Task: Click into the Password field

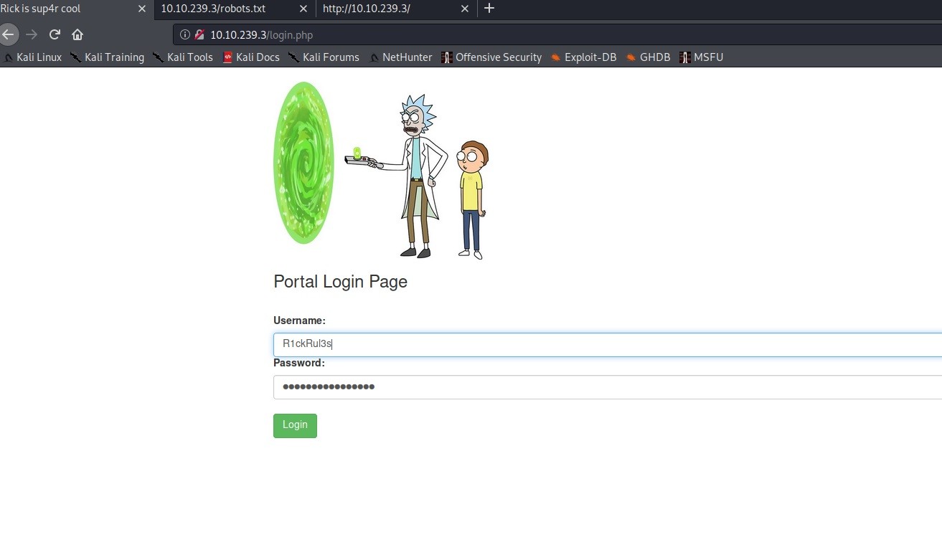Action: click(607, 387)
